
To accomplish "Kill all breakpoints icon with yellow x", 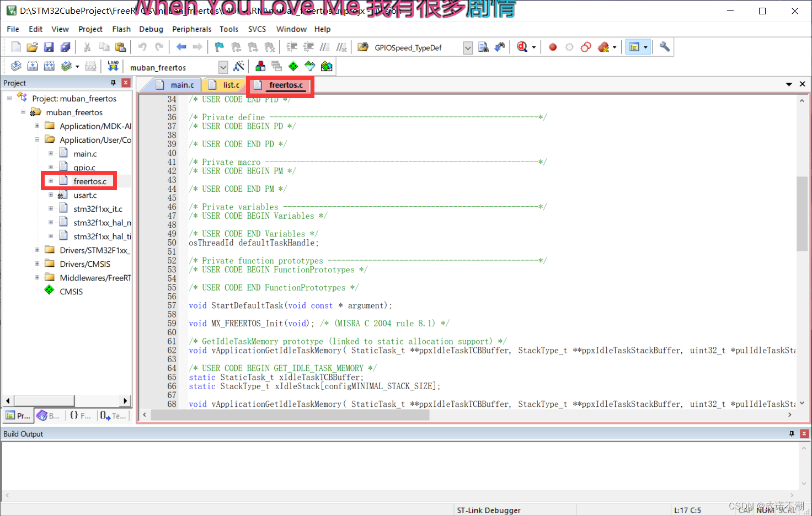I will point(603,47).
